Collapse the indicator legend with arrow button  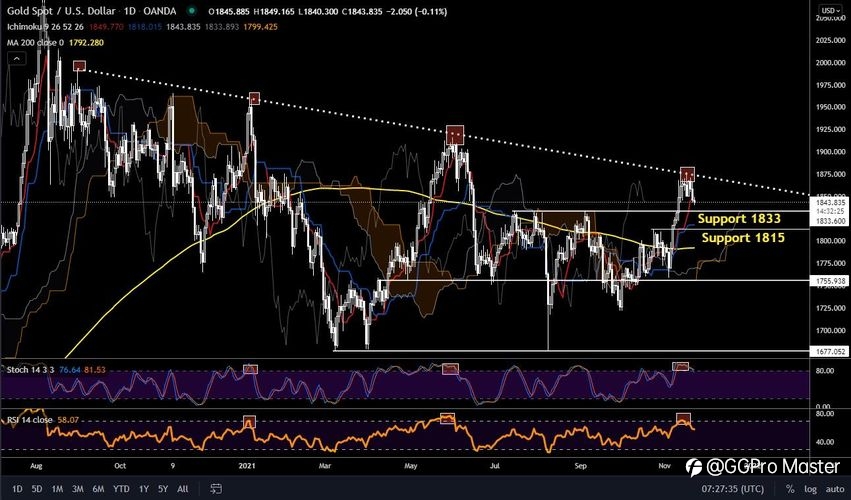point(16,59)
